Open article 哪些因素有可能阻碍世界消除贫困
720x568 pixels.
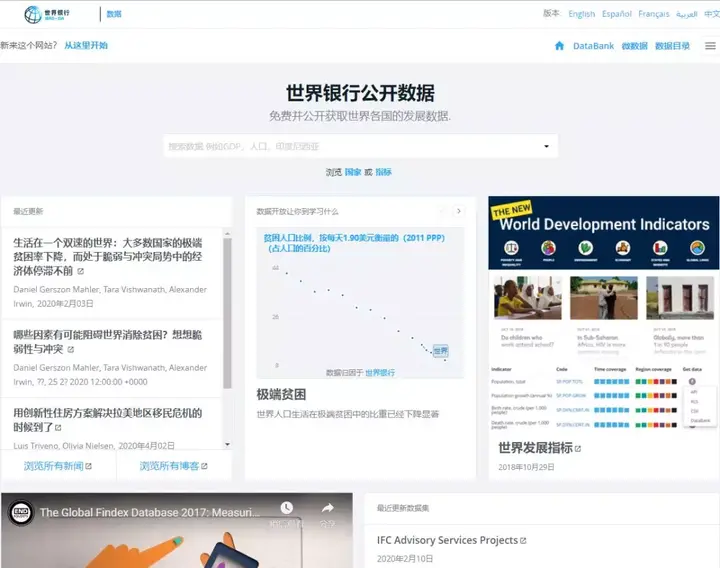point(107,342)
